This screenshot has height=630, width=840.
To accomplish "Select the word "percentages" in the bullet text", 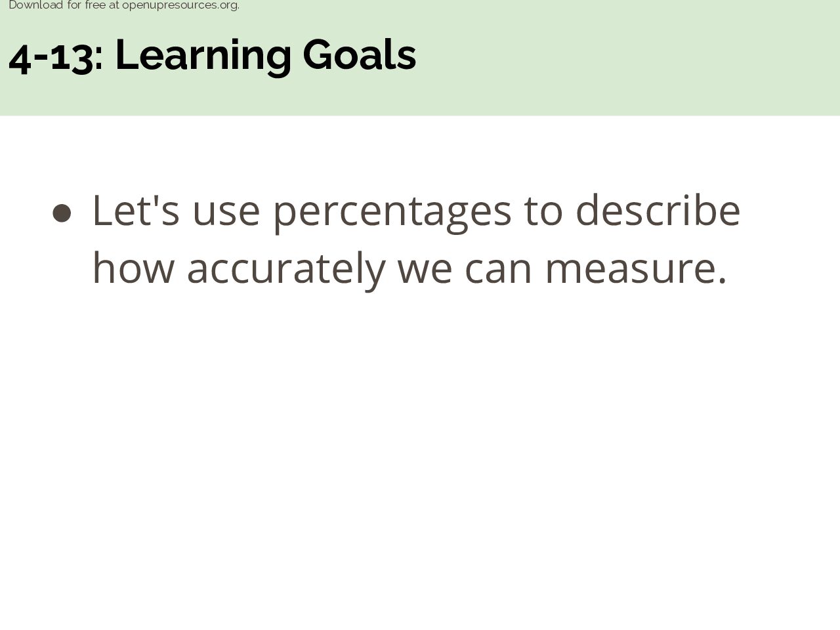I will pyautogui.click(x=392, y=213).
